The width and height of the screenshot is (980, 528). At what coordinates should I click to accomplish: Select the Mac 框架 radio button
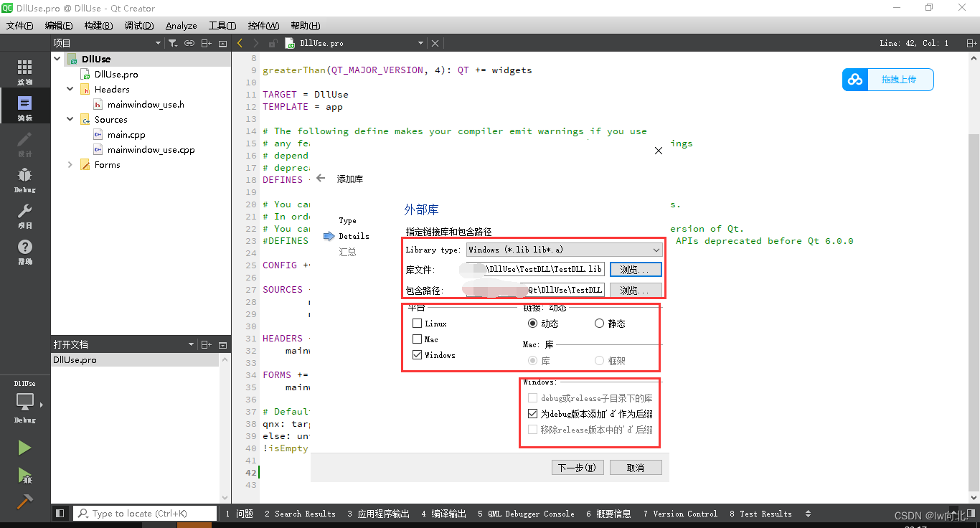pos(600,361)
